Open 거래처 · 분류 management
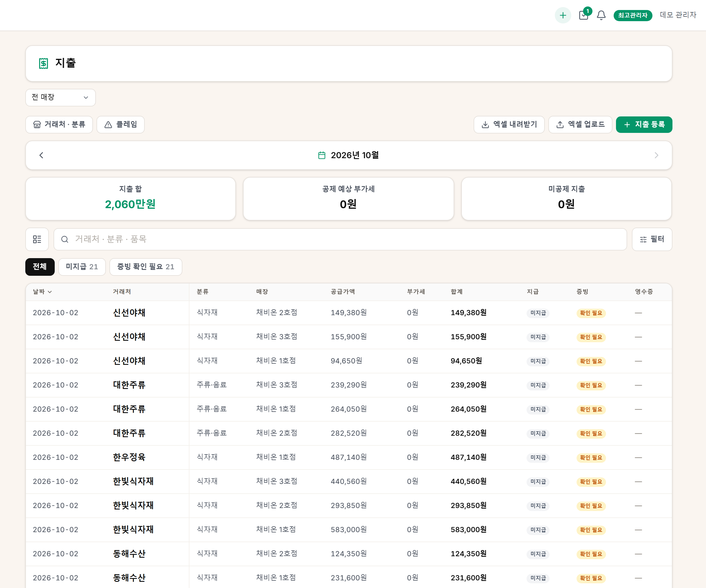The image size is (706, 588). [x=59, y=125]
